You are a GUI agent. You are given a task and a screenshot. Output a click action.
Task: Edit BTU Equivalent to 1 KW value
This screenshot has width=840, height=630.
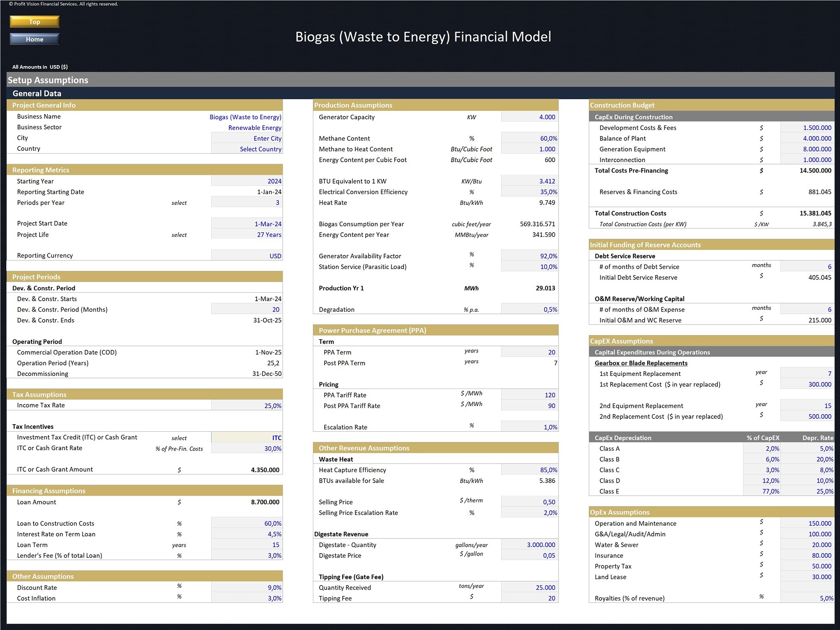coord(530,181)
